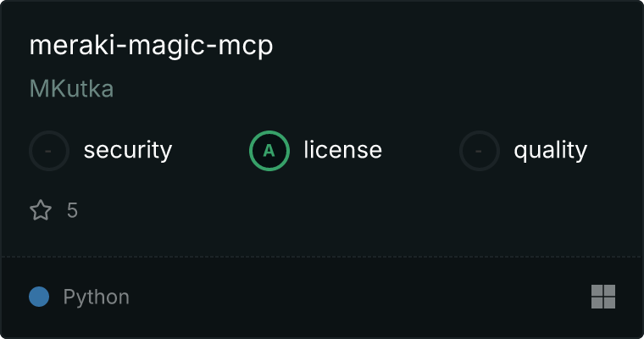Click footer area between Python and Windows icon
This screenshot has height=339, width=644.
click(x=359, y=297)
